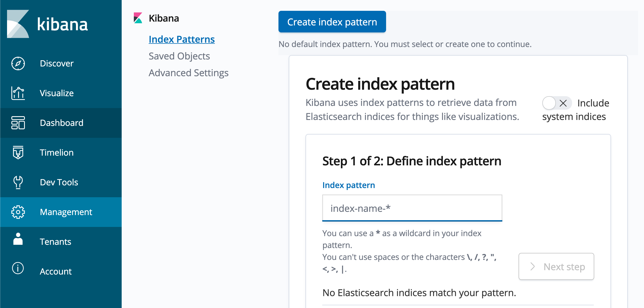The height and width of the screenshot is (308, 644).
Task: Click the Create index pattern button
Action: (x=332, y=22)
